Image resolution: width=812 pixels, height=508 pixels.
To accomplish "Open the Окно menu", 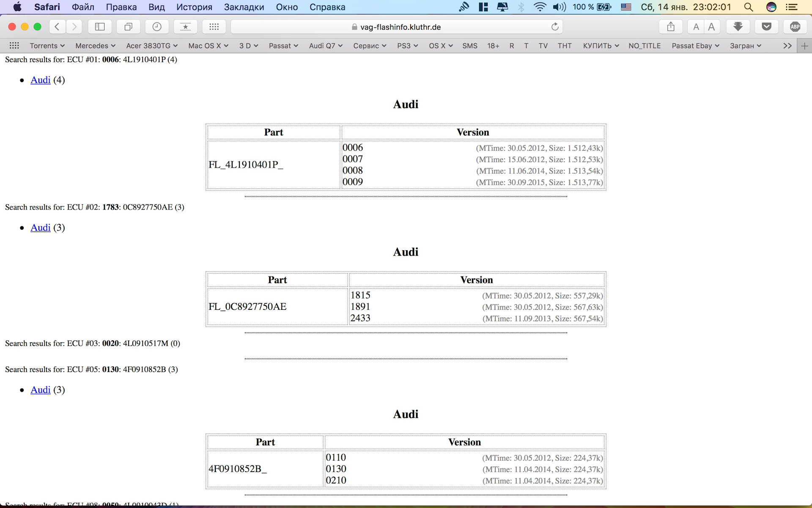I will pos(287,7).
